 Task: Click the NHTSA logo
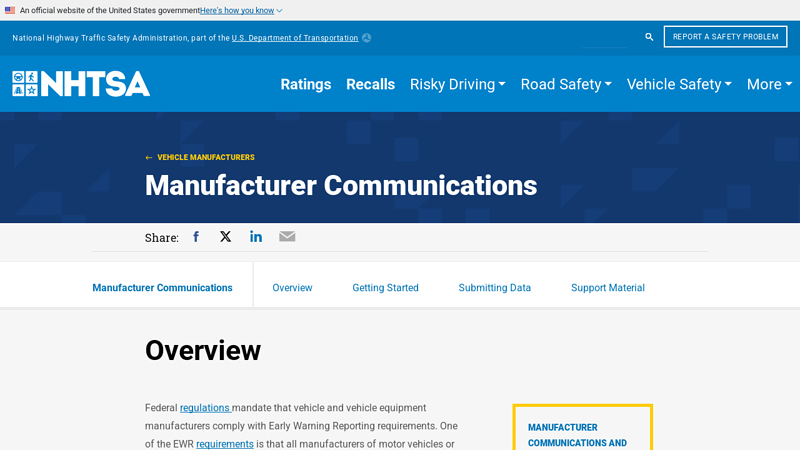tap(81, 84)
